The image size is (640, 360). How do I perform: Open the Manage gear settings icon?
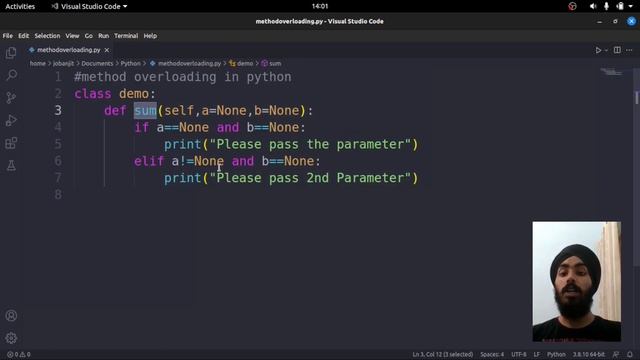[11, 338]
